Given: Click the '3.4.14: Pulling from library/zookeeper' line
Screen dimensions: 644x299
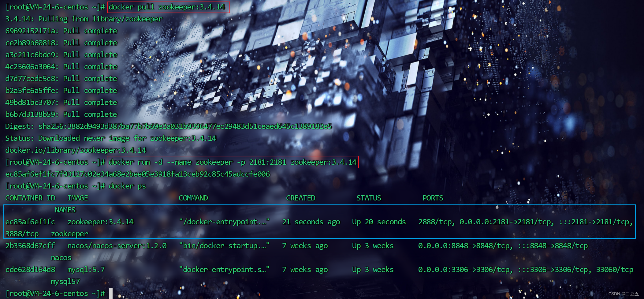Looking at the screenshot, I should (x=84, y=19).
